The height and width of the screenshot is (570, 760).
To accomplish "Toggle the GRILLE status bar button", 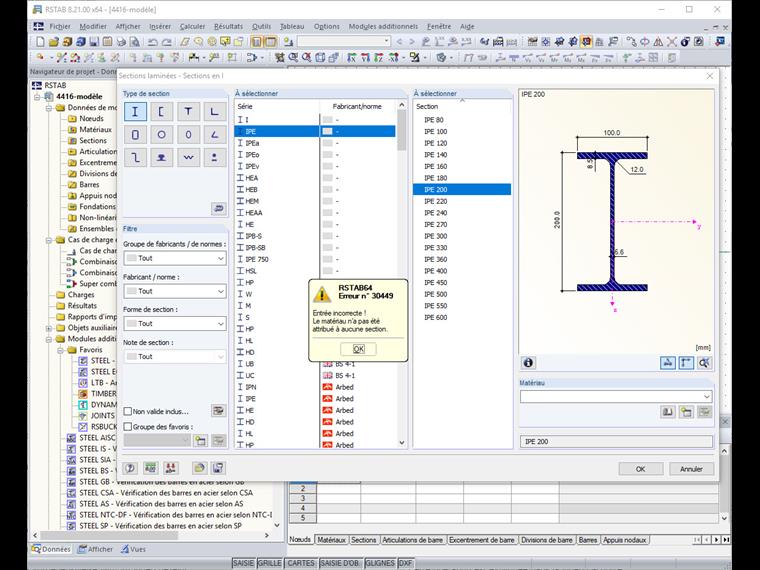I will (269, 563).
